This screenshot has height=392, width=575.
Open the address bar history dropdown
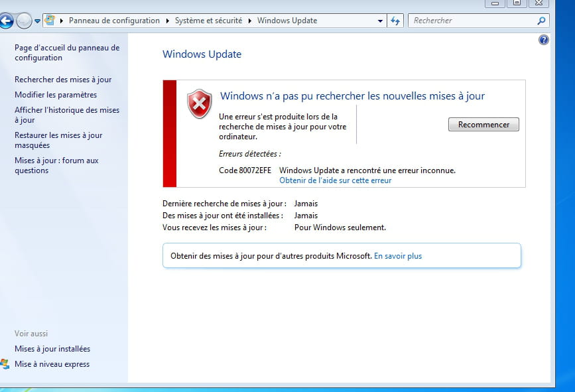coord(380,21)
